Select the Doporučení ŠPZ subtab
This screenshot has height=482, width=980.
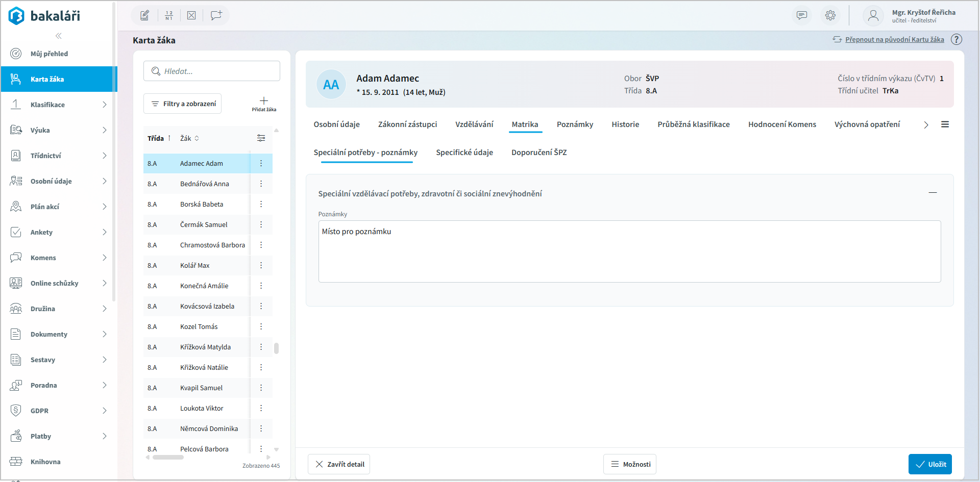[x=538, y=153]
